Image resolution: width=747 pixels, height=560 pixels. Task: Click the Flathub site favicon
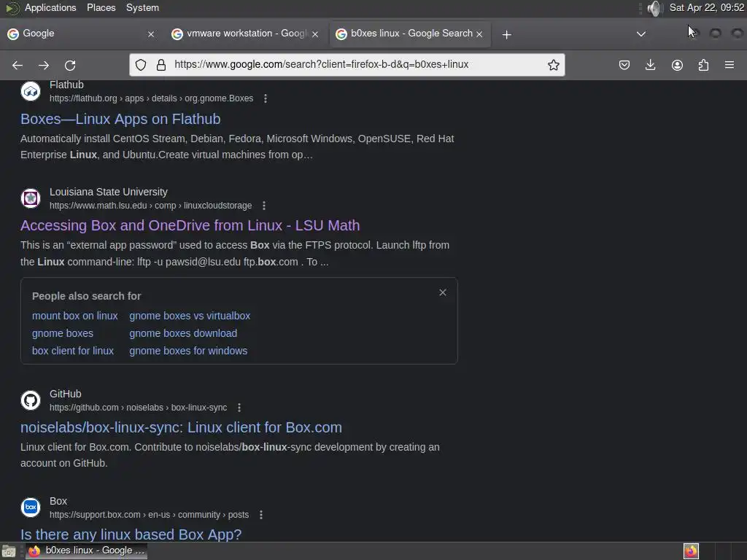pyautogui.click(x=31, y=91)
